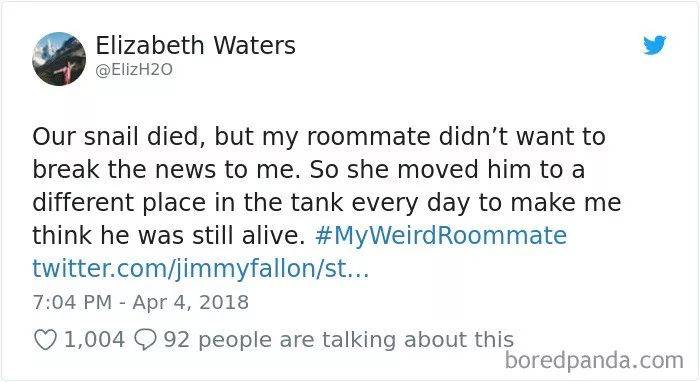700x382 pixels.
Task: Open the @ElizH2O handle
Action: 134,70
